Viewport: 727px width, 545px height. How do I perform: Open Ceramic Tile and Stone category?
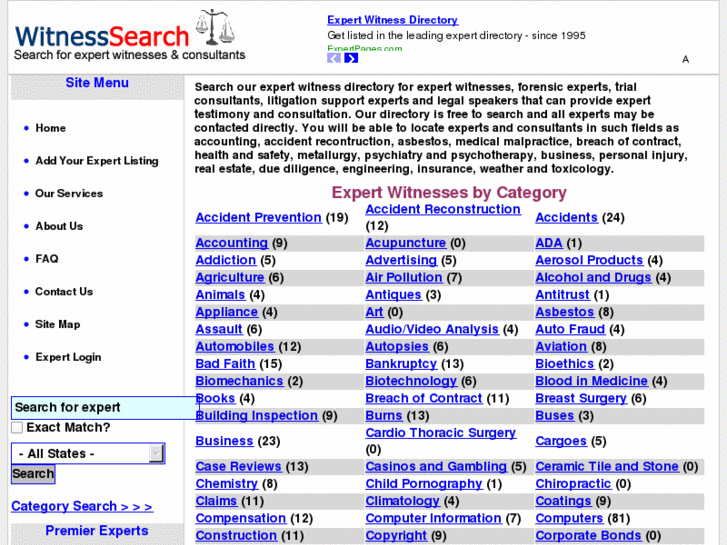(x=607, y=466)
